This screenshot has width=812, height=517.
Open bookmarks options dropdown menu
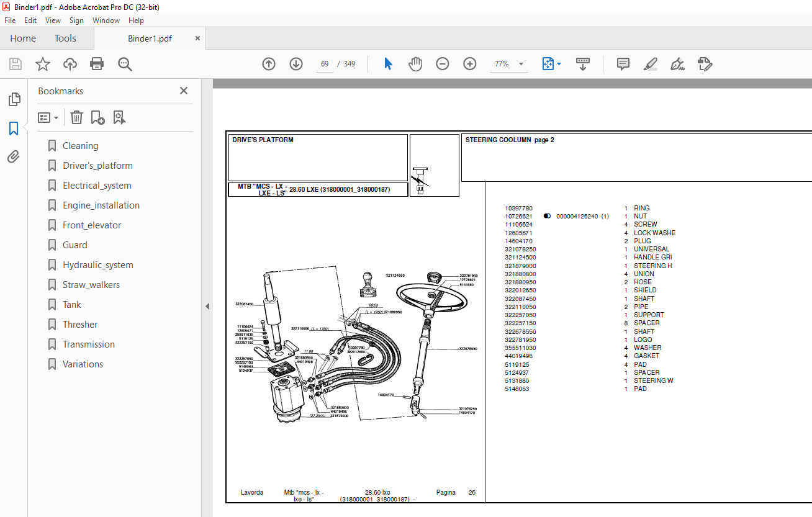pyautogui.click(x=48, y=117)
